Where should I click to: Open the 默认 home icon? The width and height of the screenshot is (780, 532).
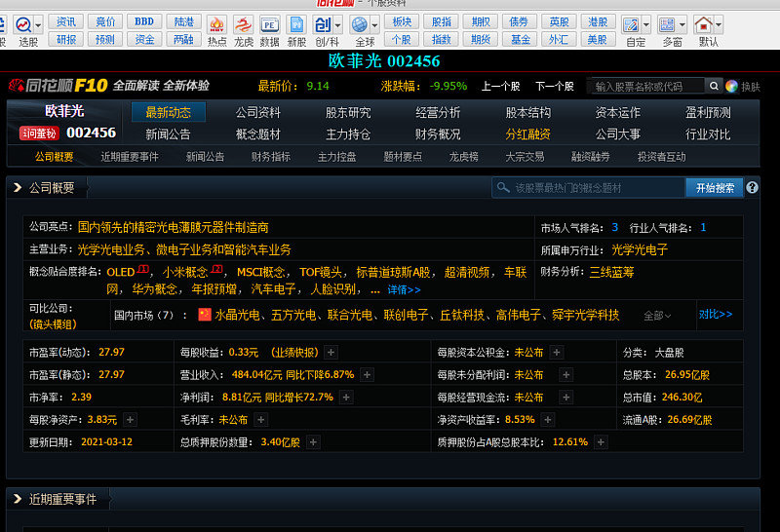[x=703, y=24]
